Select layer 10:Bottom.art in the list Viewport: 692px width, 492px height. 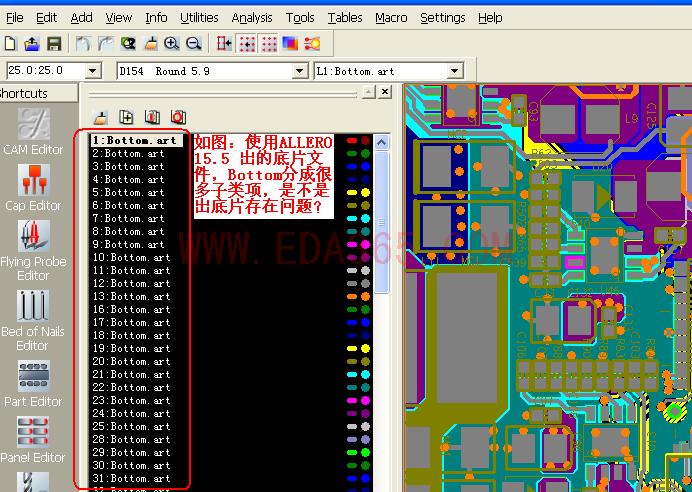130,258
